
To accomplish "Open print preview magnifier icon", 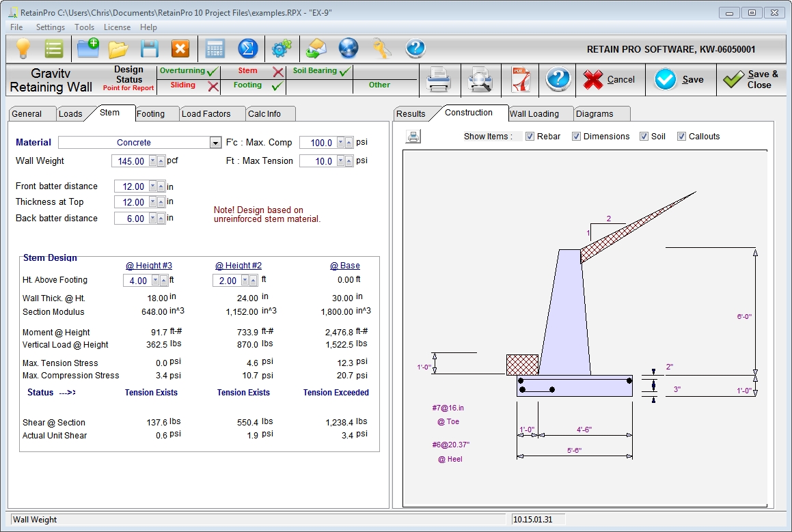I will pyautogui.click(x=480, y=80).
